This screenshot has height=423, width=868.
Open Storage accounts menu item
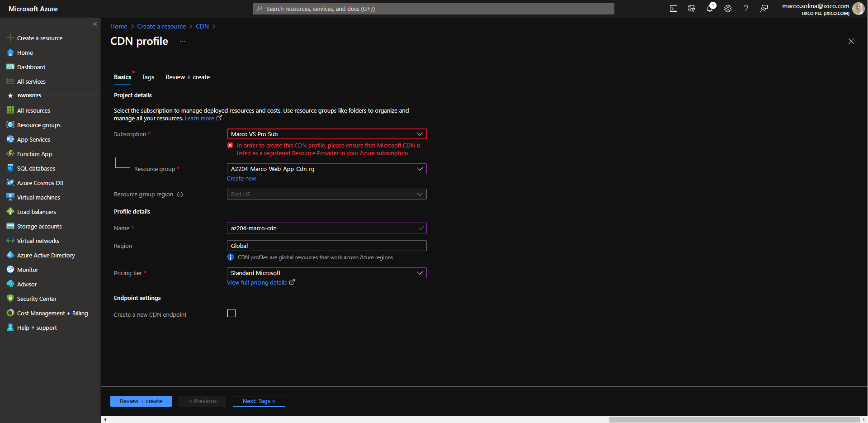pyautogui.click(x=51, y=226)
